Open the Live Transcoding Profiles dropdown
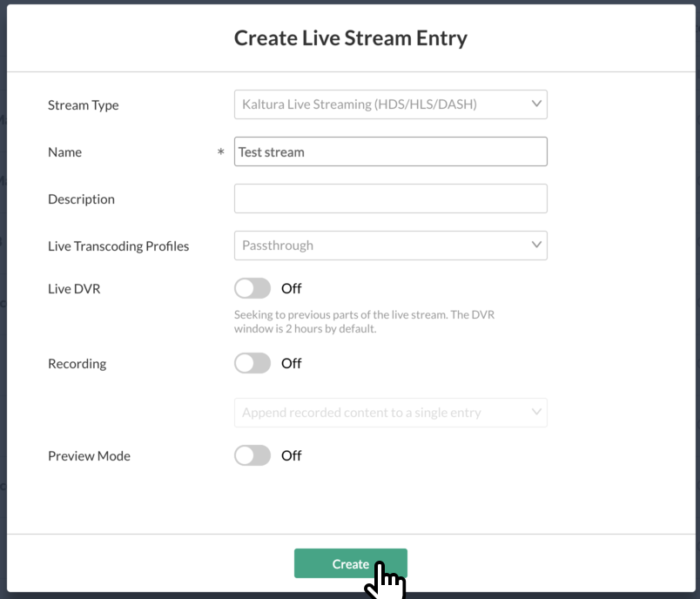Screen dimensions: 700x599 tap(391, 246)
